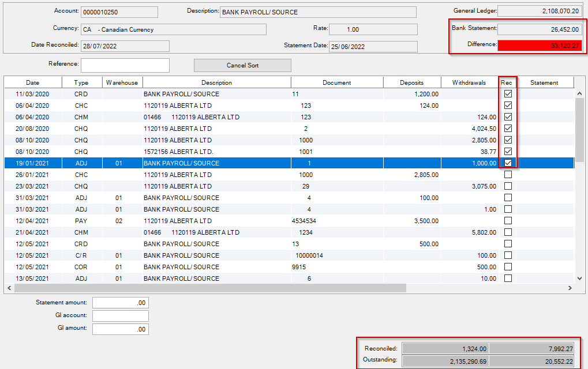Click the Deposits column header
The height and width of the screenshot is (369, 588).
tap(411, 82)
